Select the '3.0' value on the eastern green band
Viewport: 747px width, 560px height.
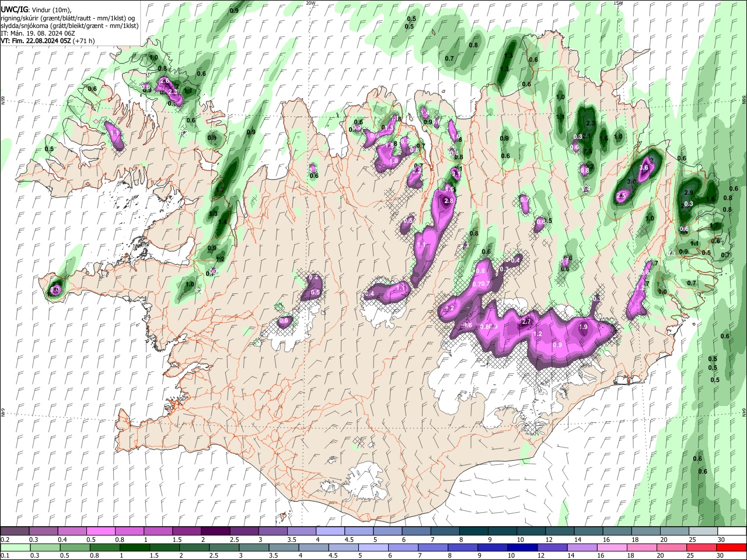[631, 181]
